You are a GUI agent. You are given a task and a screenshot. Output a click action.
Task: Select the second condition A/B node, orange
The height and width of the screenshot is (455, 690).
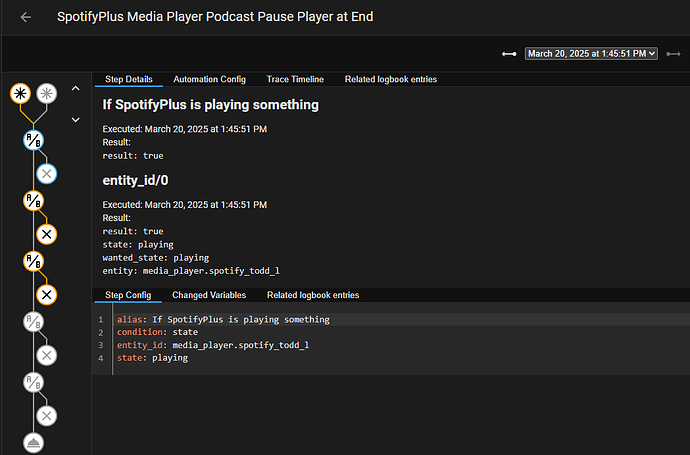(x=33, y=201)
